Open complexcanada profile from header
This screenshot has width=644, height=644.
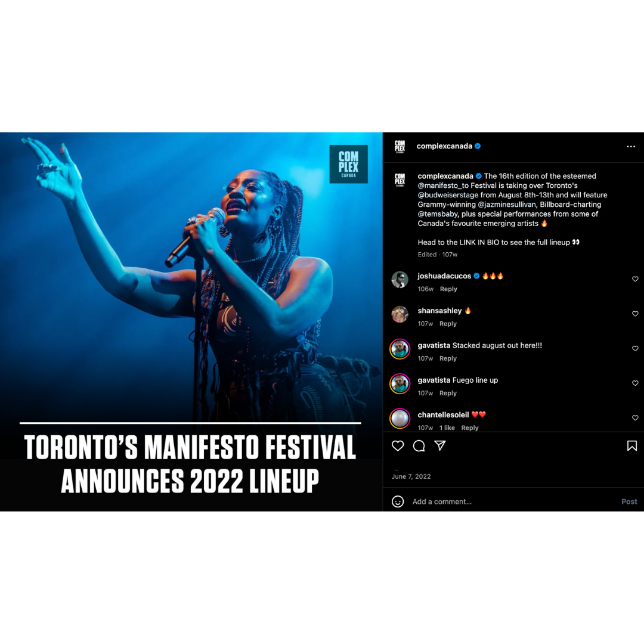[x=444, y=146]
